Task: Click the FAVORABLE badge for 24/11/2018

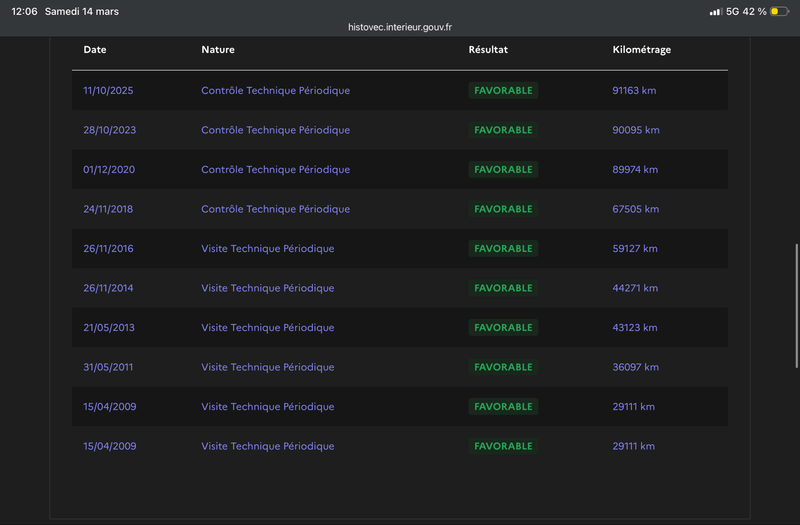Action: coord(503,209)
